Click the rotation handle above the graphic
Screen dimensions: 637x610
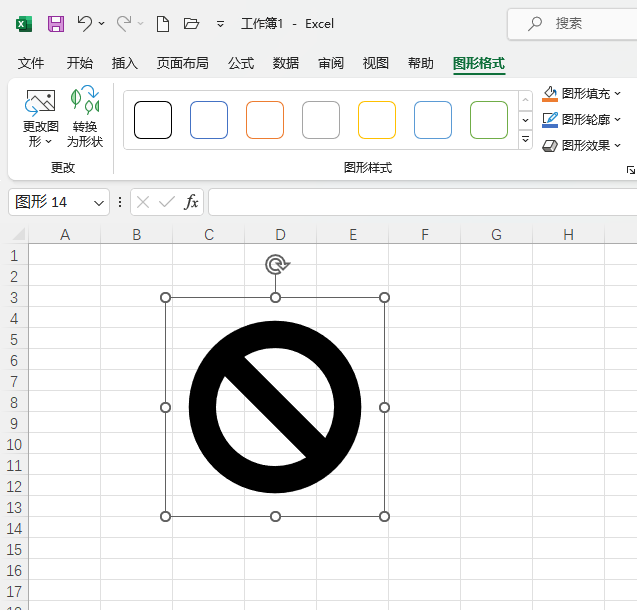point(277,265)
